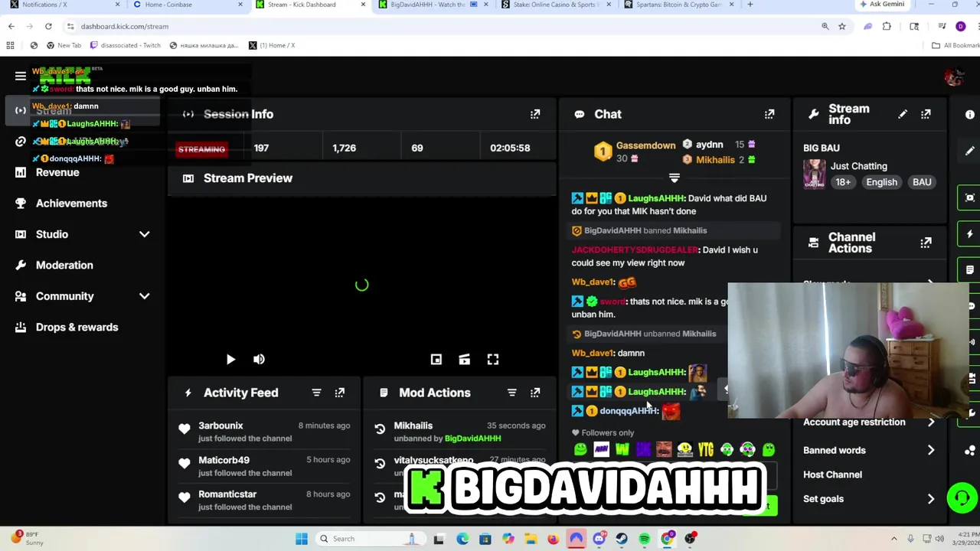Reload the Kick dashboard page
The height and width of the screenshot is (551, 980).
48,26
